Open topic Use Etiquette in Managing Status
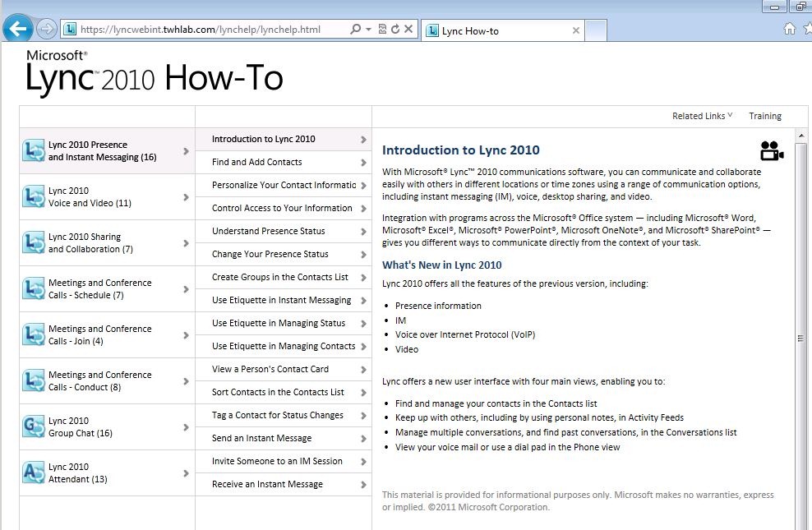 coord(284,324)
